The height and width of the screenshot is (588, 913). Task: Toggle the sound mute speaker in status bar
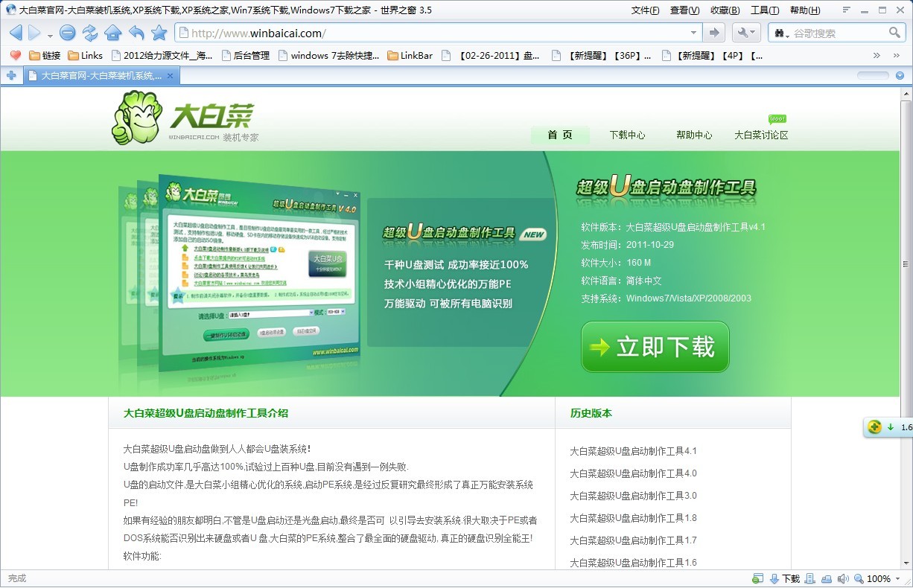point(842,578)
